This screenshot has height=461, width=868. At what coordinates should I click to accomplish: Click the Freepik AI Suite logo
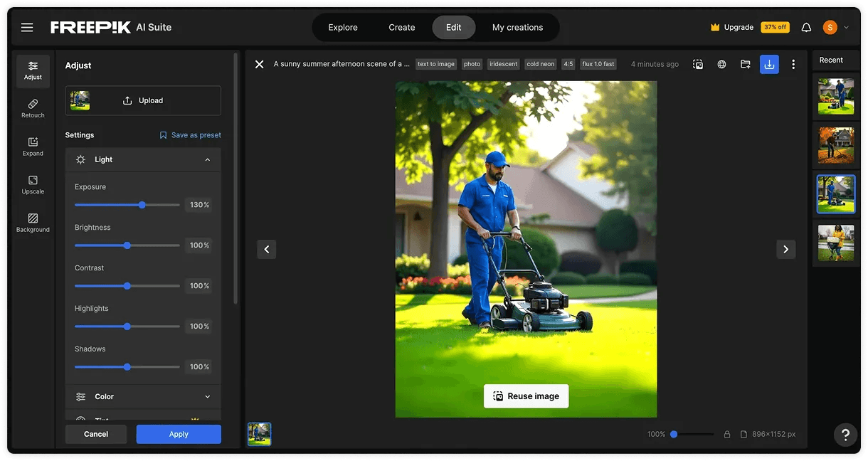click(x=111, y=28)
